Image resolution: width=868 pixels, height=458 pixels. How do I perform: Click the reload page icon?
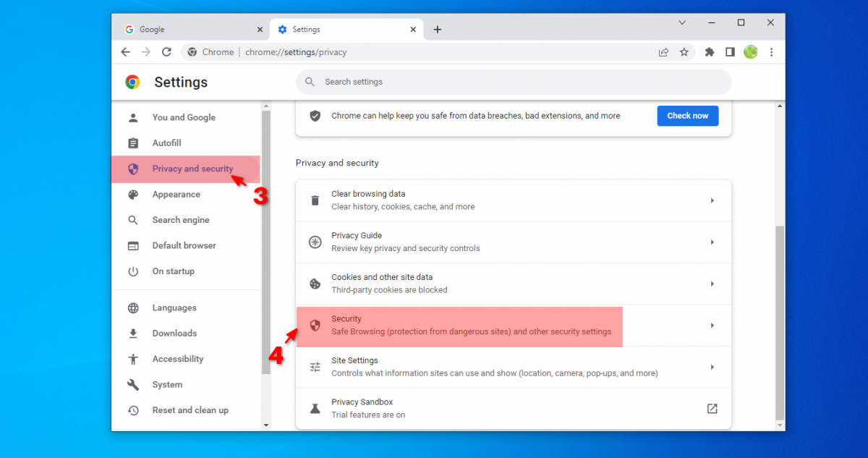[x=166, y=52]
